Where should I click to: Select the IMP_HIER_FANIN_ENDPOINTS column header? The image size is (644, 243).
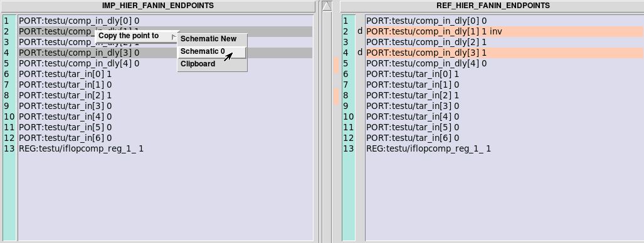158,6
